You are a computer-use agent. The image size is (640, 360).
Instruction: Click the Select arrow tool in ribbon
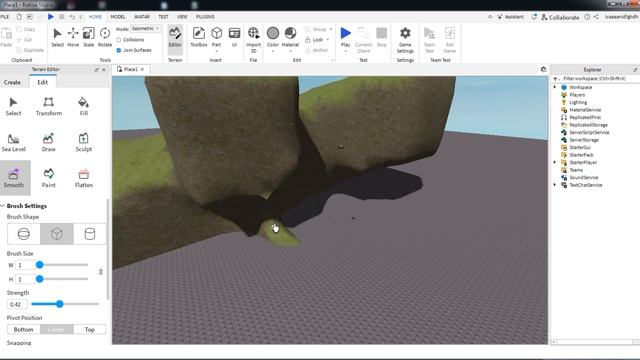tap(58, 37)
